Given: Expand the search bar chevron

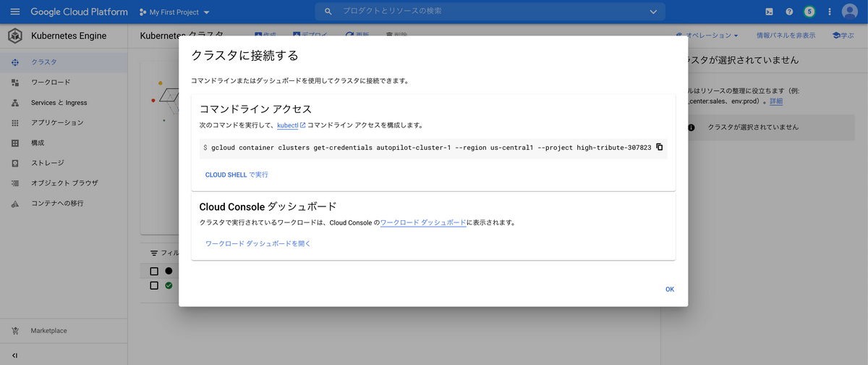Looking at the screenshot, I should click(655, 12).
